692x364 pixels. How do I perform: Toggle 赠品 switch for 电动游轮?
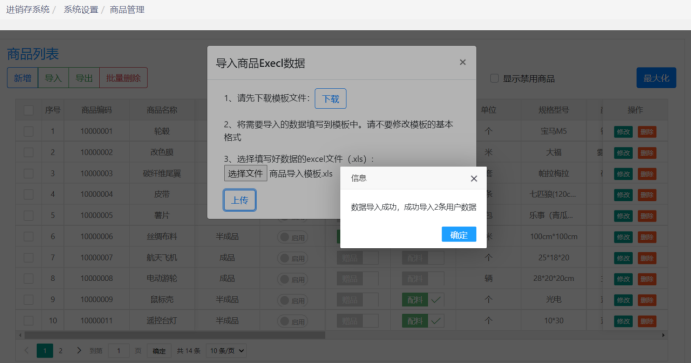tap(357, 278)
